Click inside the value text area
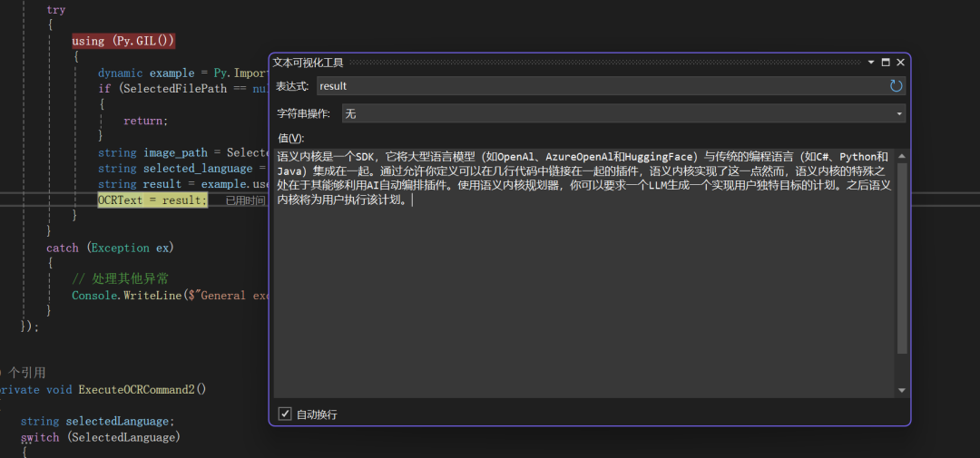The image size is (980, 458). point(584,273)
